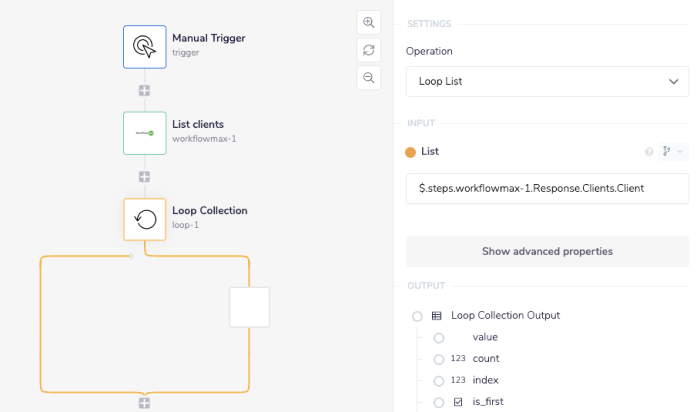
Task: Select the Loop Collection Output radio circle
Action: click(417, 316)
